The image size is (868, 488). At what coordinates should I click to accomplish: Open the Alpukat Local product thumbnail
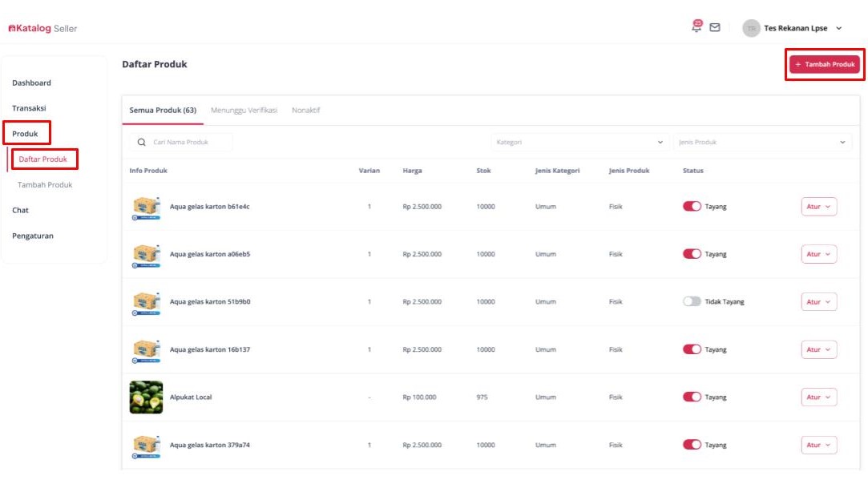pos(146,397)
